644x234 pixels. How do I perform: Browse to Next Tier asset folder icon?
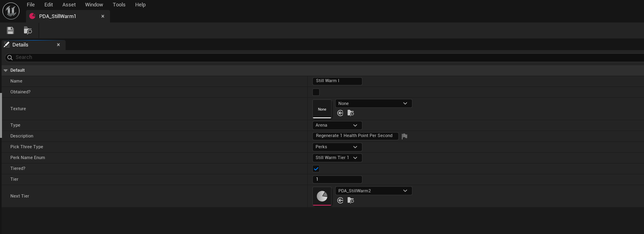[351, 200]
